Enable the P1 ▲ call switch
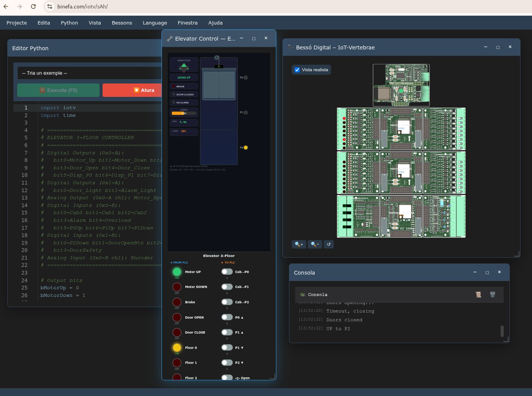This screenshot has height=396, width=532. point(227,332)
